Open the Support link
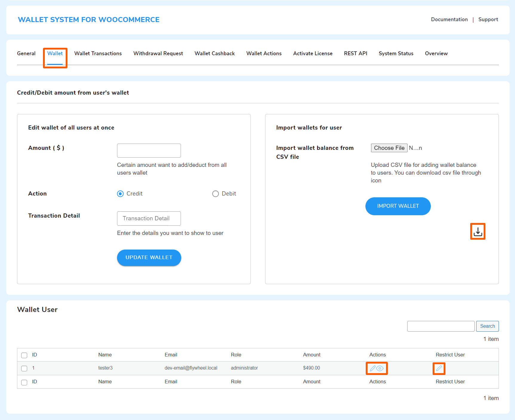This screenshot has width=515, height=420. click(488, 19)
